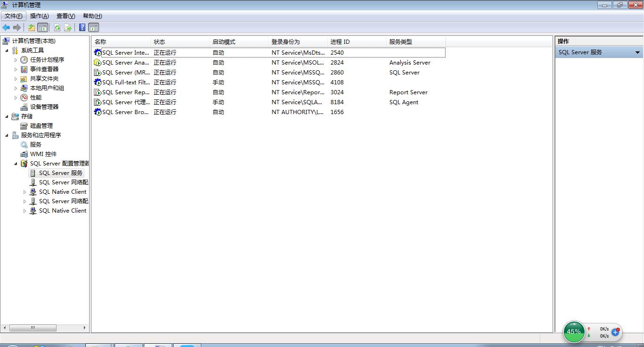The image size is (644, 347).
Task: Click the tree pane horizontal scrollbar thumb
Action: (33, 328)
